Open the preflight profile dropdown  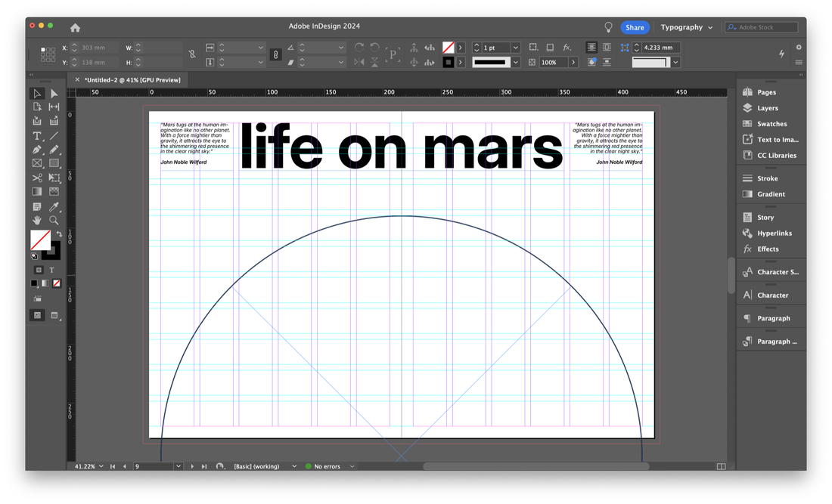pos(294,466)
